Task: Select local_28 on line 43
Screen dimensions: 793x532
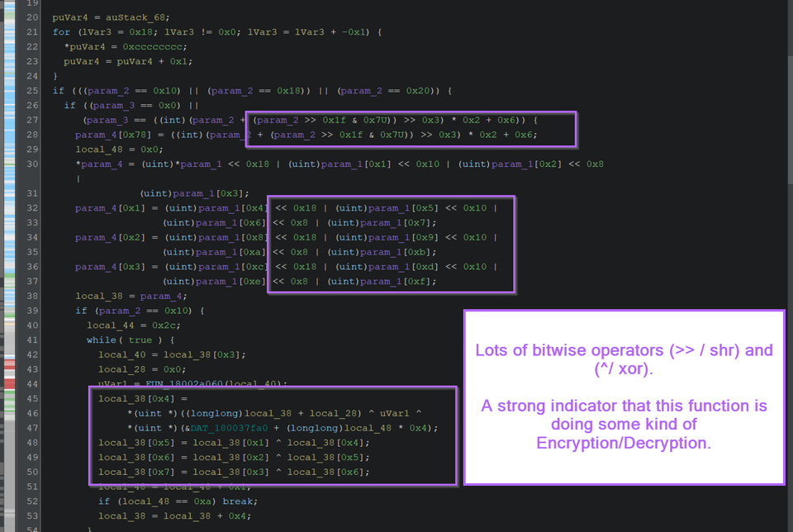Action: (x=122, y=369)
